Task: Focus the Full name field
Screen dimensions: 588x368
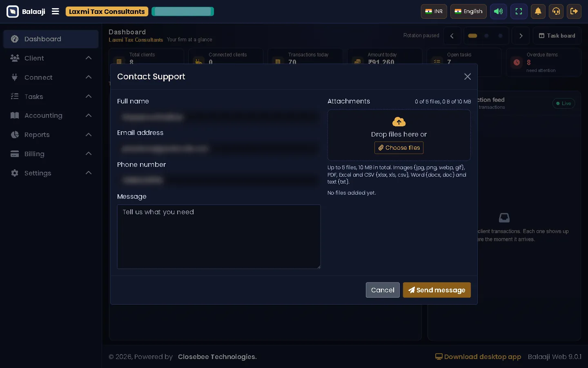Action: [219, 117]
